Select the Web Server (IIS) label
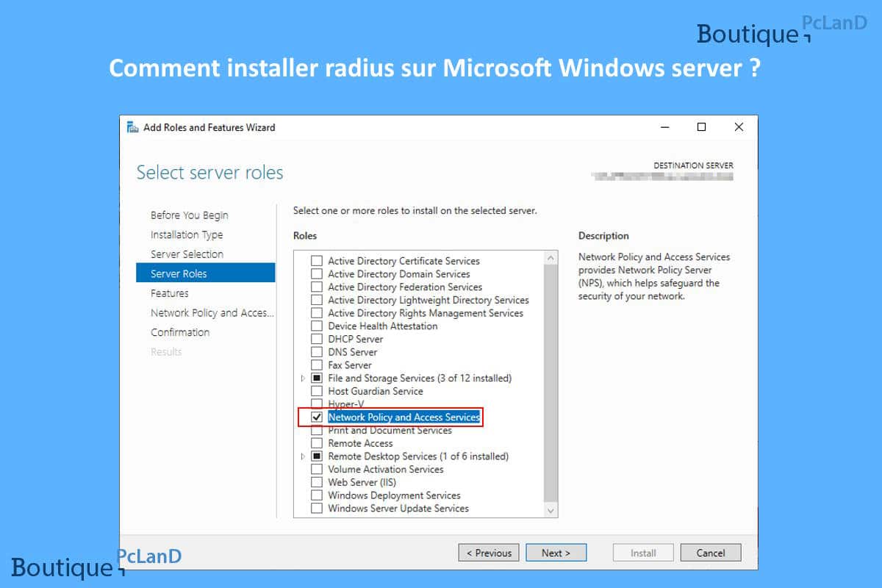The image size is (882, 588). tap(362, 482)
